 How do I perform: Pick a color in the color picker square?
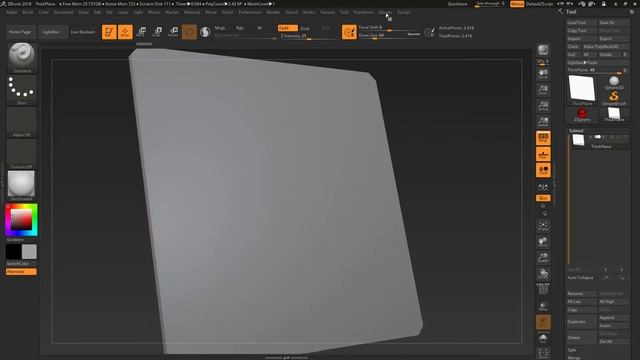coord(22,220)
